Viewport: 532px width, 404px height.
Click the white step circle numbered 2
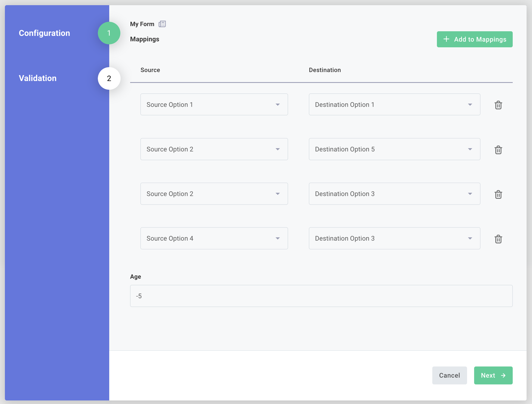(x=109, y=78)
